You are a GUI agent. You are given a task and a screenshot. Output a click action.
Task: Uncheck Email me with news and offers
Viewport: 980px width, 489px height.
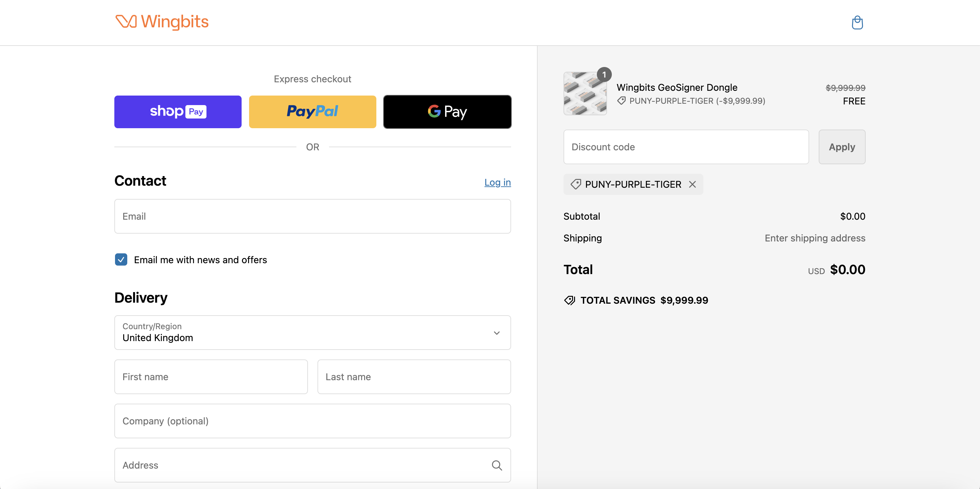[121, 260]
